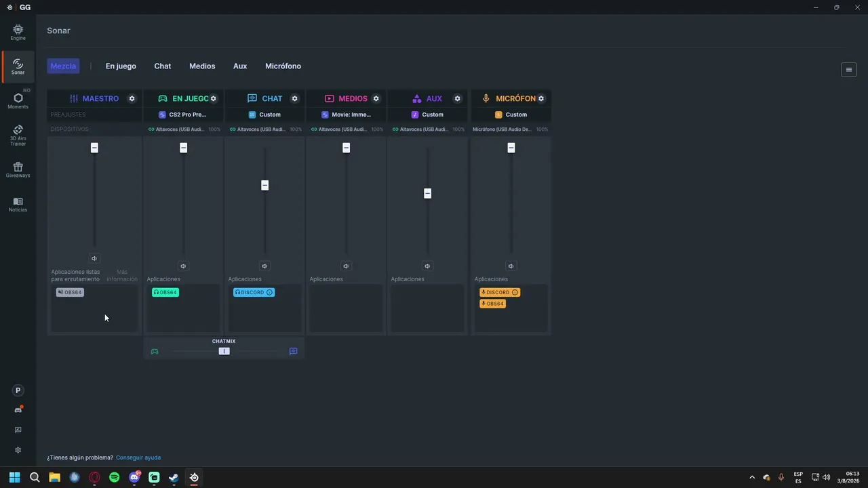Open GG settings gear in the sidebar
Screen dimensions: 868x488
pos(18,450)
